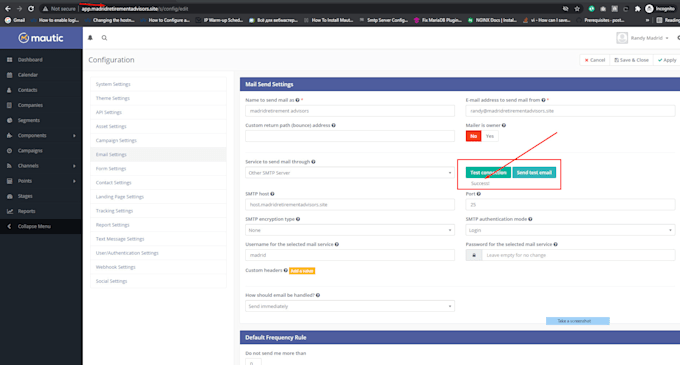Click the Name to send mail as field
This screenshot has width=680, height=365.
[x=350, y=111]
